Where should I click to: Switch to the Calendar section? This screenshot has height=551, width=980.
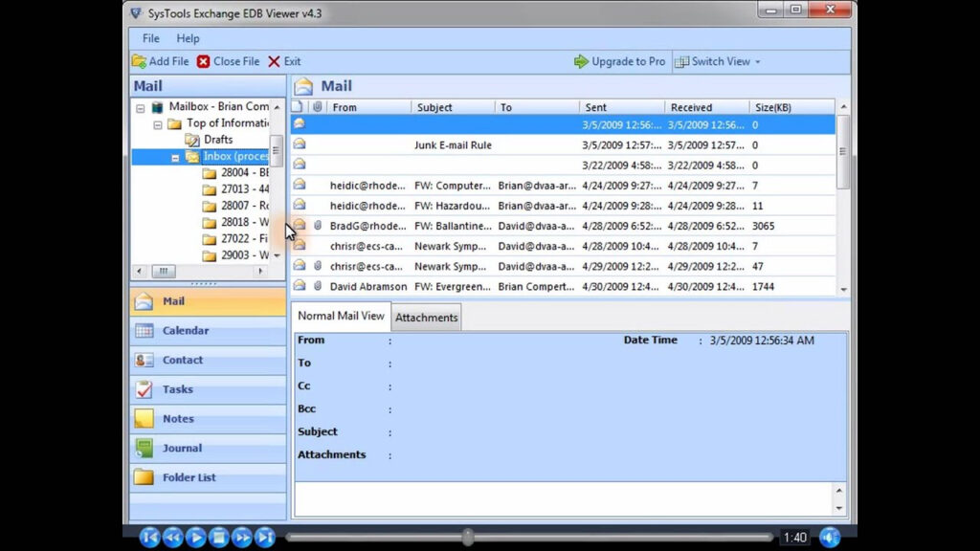208,330
